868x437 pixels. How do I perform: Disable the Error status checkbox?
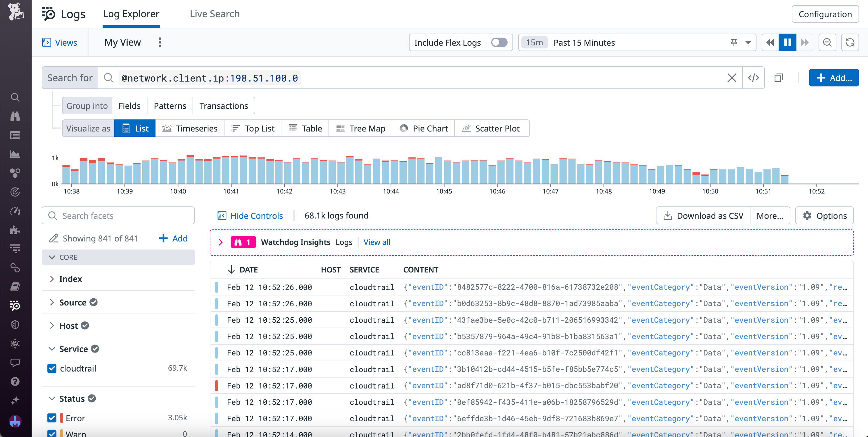pos(52,418)
